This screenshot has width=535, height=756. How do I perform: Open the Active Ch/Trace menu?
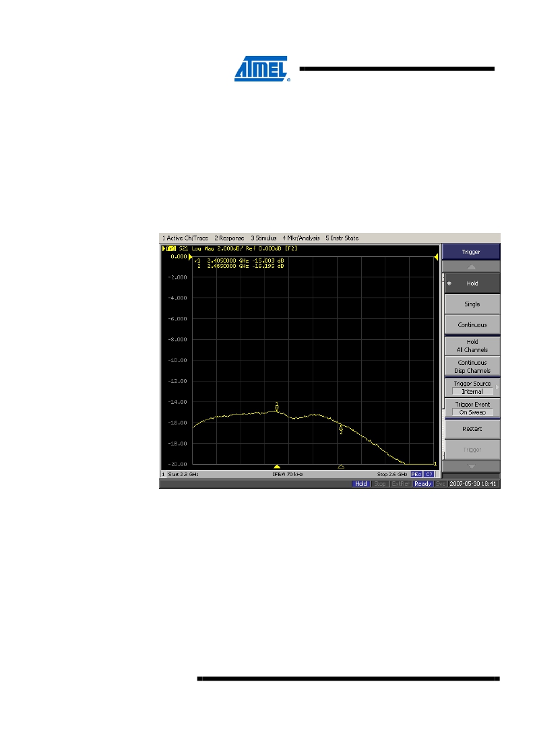tap(185, 238)
